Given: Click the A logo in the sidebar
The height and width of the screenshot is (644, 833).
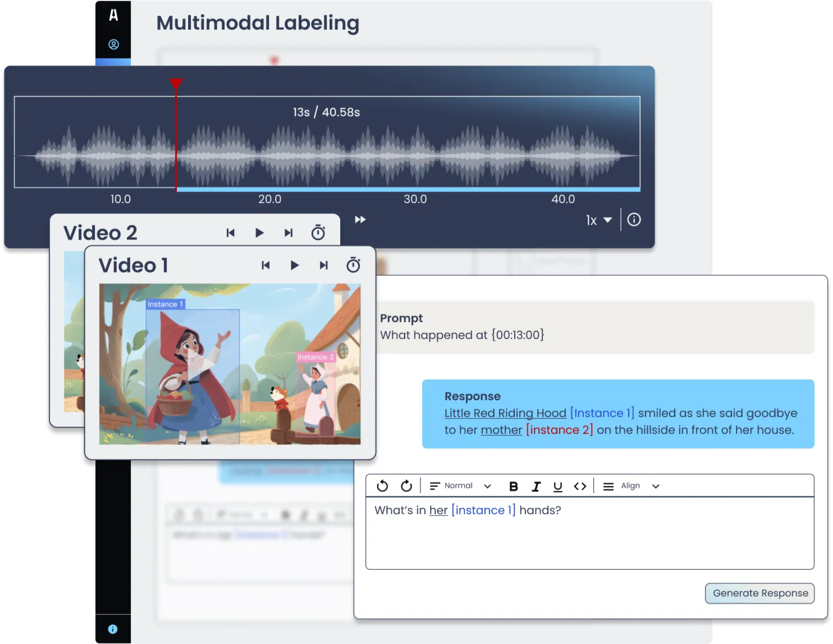Looking at the screenshot, I should pos(113,15).
